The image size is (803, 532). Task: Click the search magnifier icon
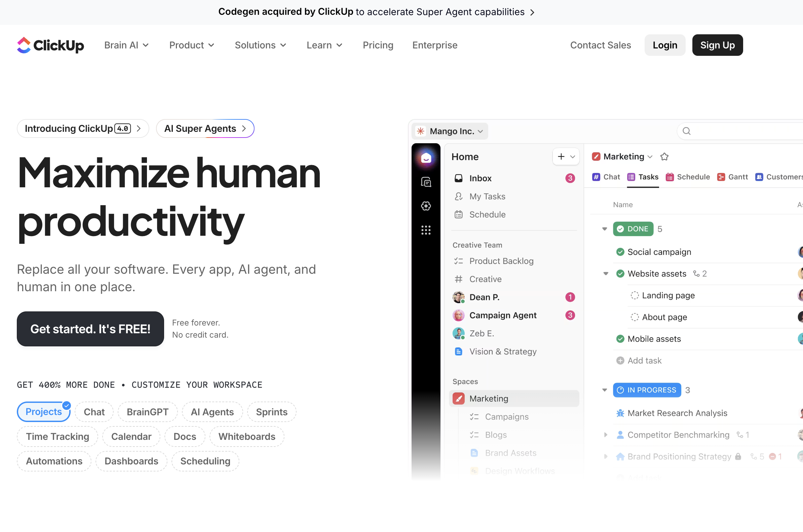686,131
